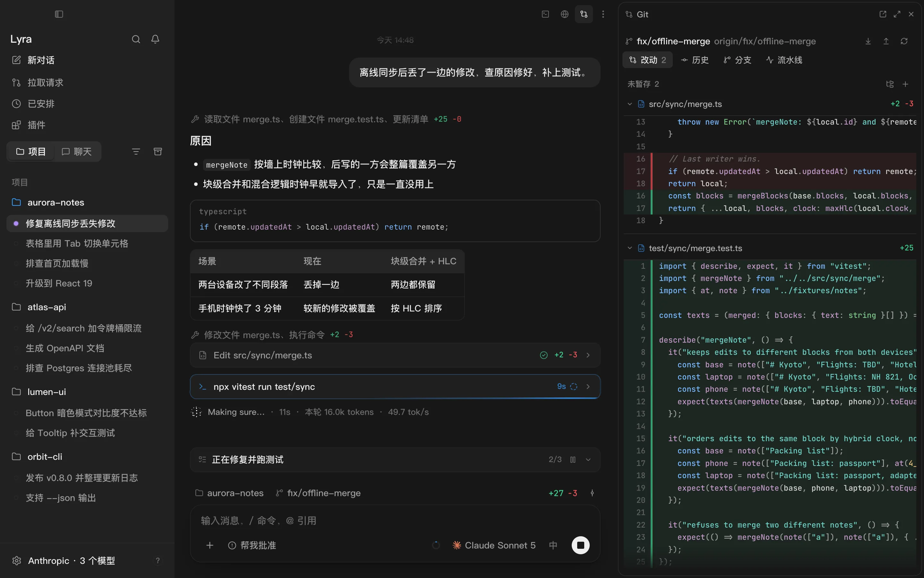The height and width of the screenshot is (578, 924).
Task: Switch to 项目 tab
Action: [31, 151]
